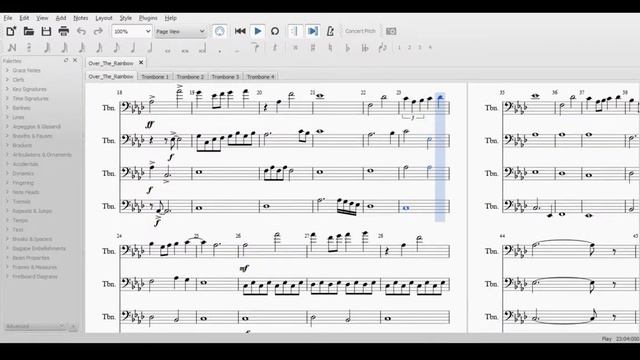Image resolution: width=640 pixels, height=360 pixels.
Task: Click the ff dynamic under measure 18
Action: click(x=150, y=124)
